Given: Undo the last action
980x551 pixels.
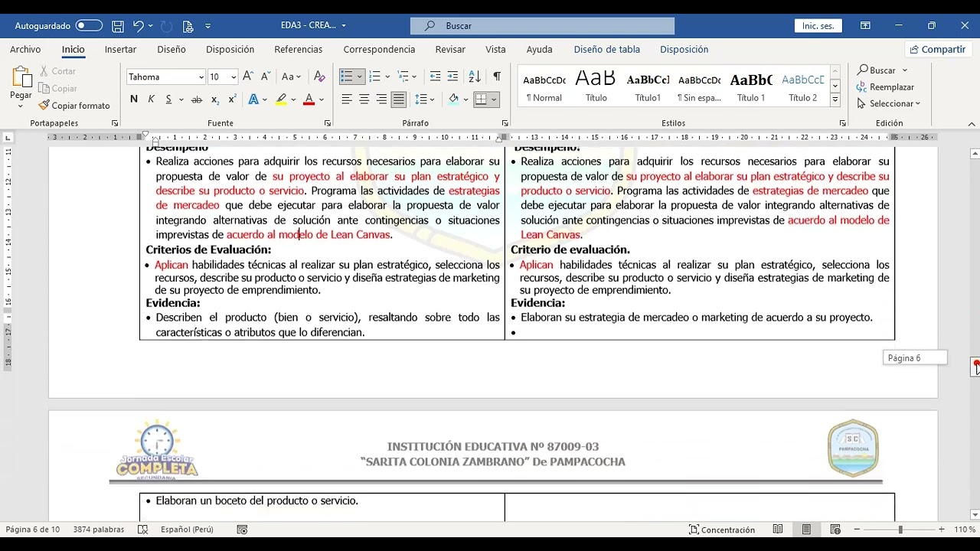Looking at the screenshot, I should pyautogui.click(x=138, y=26).
